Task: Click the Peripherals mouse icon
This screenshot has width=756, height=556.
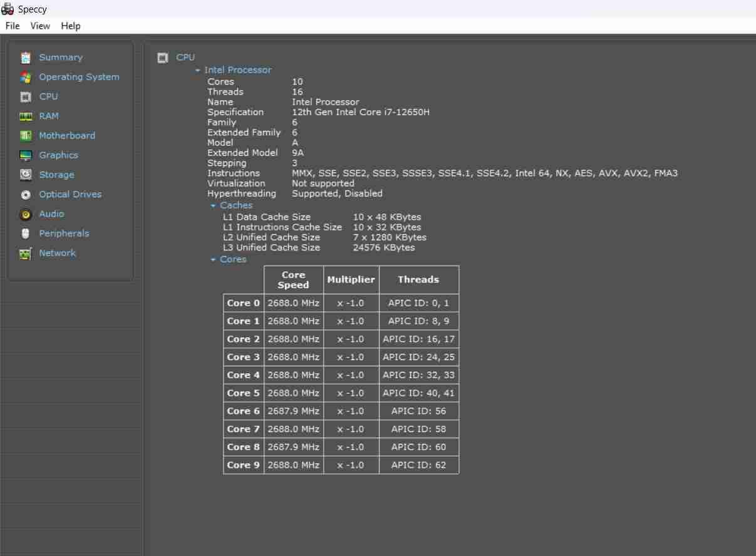Action: [x=26, y=234]
